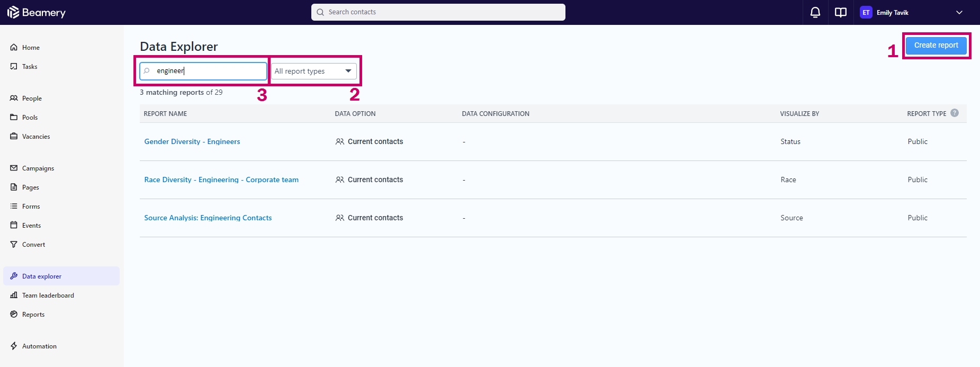This screenshot has height=367, width=980.
Task: Click Source value in Visualize By column
Action: tap(792, 218)
